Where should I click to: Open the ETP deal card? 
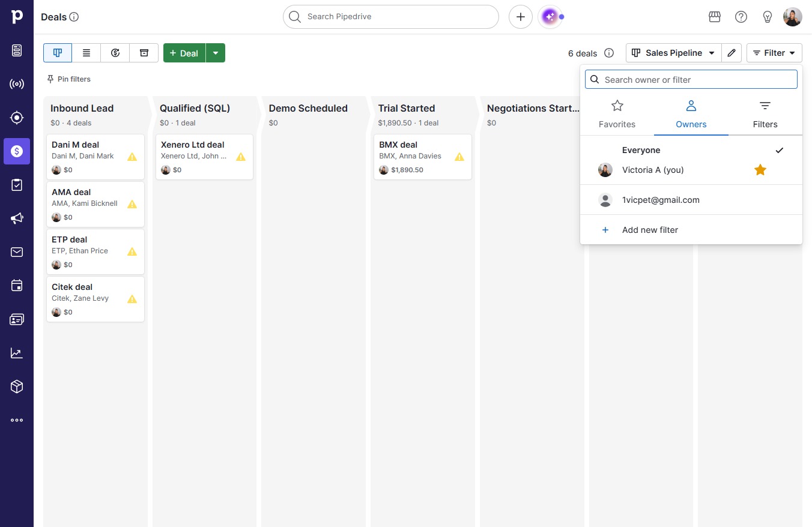pyautogui.click(x=95, y=251)
